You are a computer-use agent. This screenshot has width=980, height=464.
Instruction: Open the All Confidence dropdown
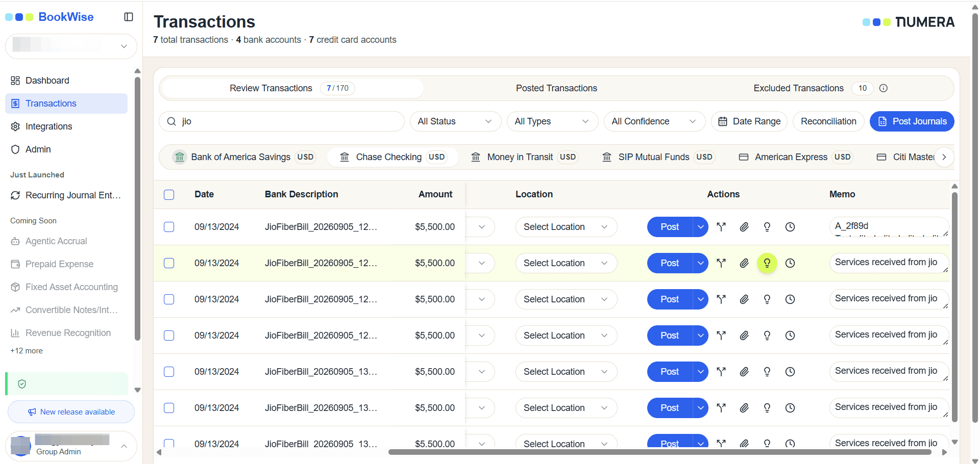tap(654, 121)
